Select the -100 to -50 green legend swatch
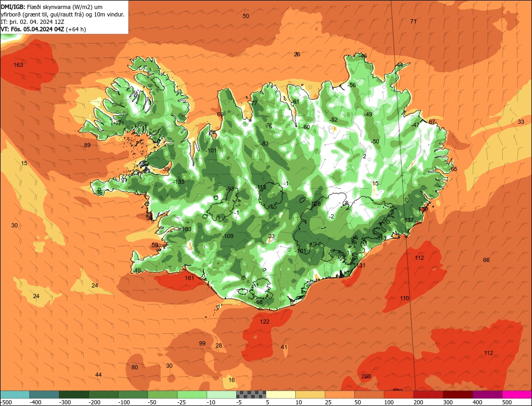The width and height of the screenshot is (532, 406). (x=133, y=394)
